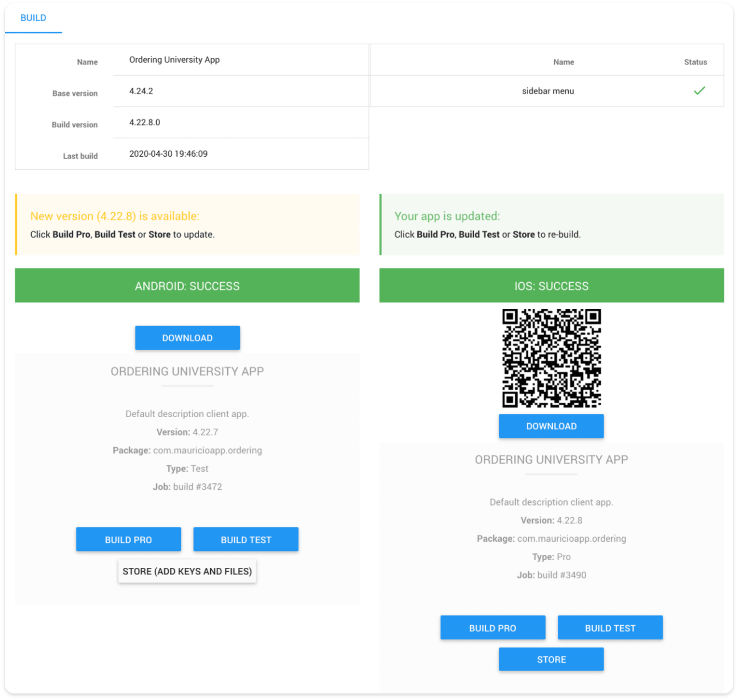Click the iOS 'ORDERING UNIVERSITY APP' card title
The width and height of the screenshot is (738, 700).
click(551, 460)
